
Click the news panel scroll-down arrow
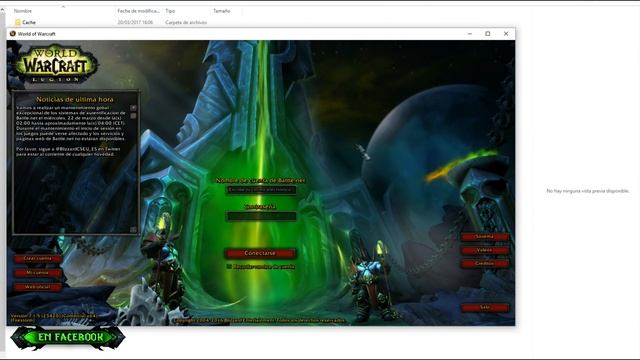pyautogui.click(x=133, y=229)
